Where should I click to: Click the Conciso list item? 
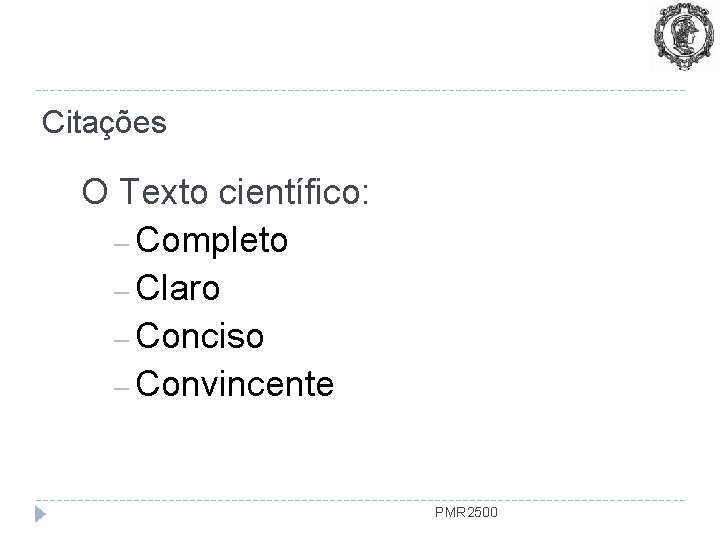pyautogui.click(x=200, y=336)
